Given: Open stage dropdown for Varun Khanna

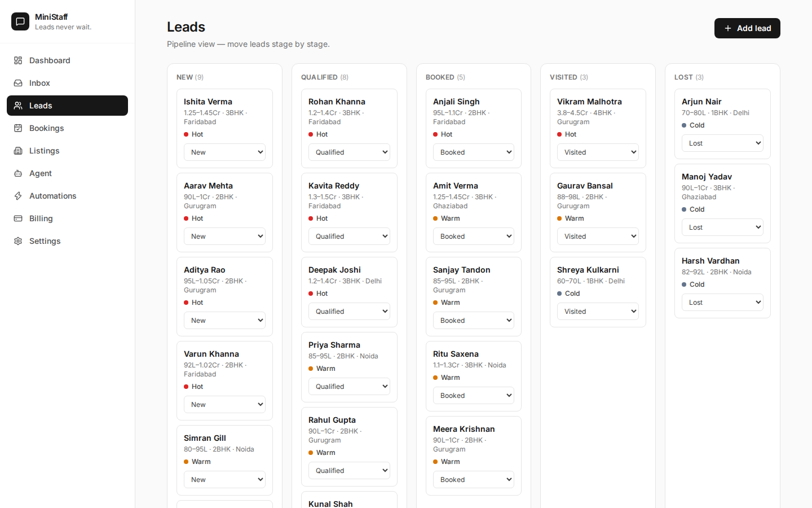Looking at the screenshot, I should pos(224,405).
